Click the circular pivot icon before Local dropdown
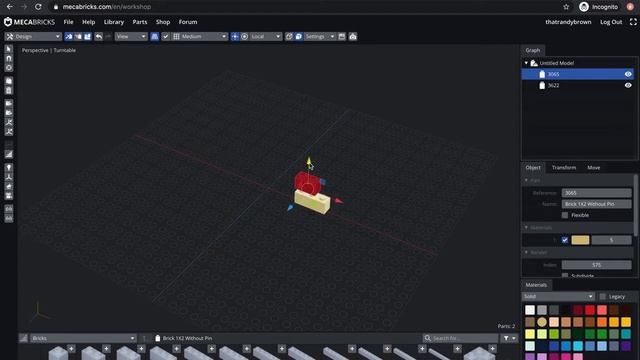The image size is (640, 360). (244, 37)
